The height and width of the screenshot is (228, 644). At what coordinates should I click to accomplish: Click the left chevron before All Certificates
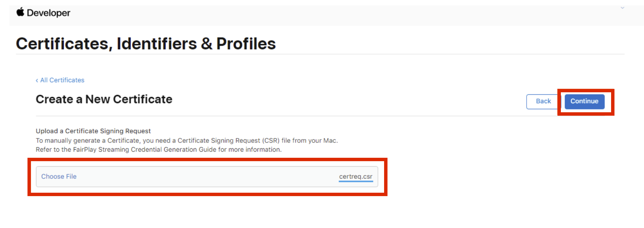[37, 80]
